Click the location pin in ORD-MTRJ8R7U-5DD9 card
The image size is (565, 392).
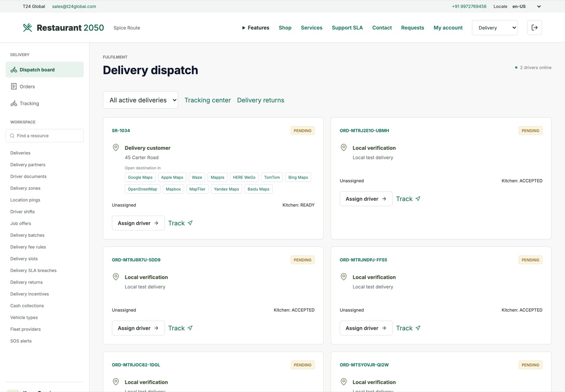pyautogui.click(x=116, y=277)
